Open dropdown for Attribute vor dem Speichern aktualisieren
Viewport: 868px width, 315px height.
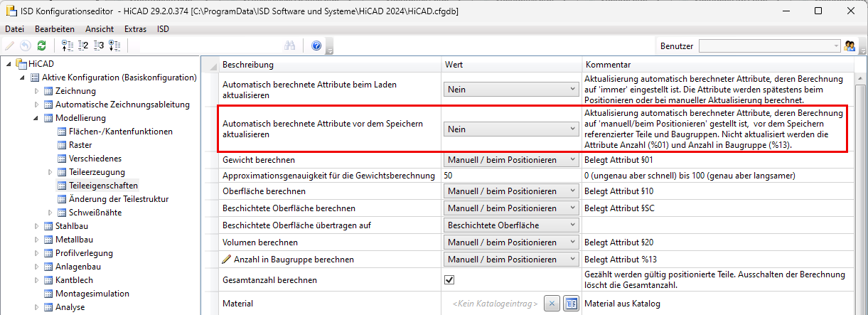coord(511,129)
